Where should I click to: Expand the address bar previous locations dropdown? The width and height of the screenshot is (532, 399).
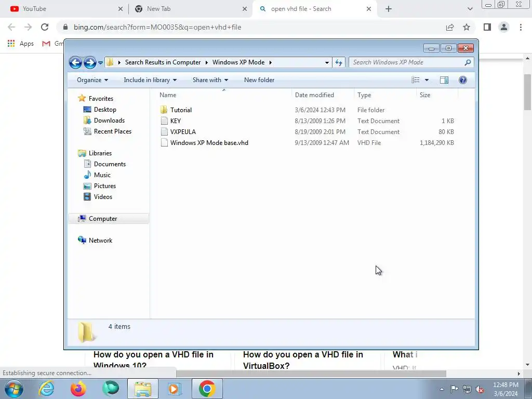327,62
